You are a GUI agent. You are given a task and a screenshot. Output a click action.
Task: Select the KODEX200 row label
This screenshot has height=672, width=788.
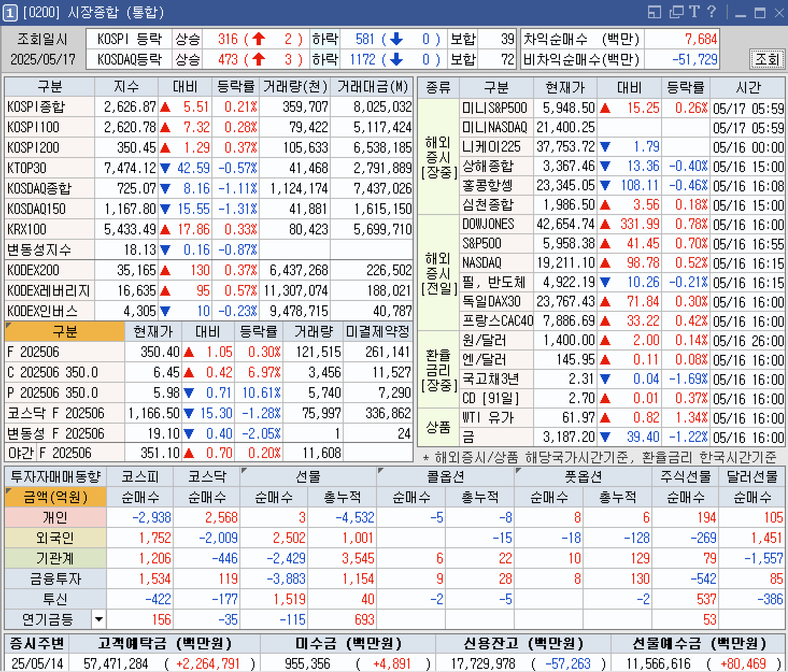tap(49, 270)
